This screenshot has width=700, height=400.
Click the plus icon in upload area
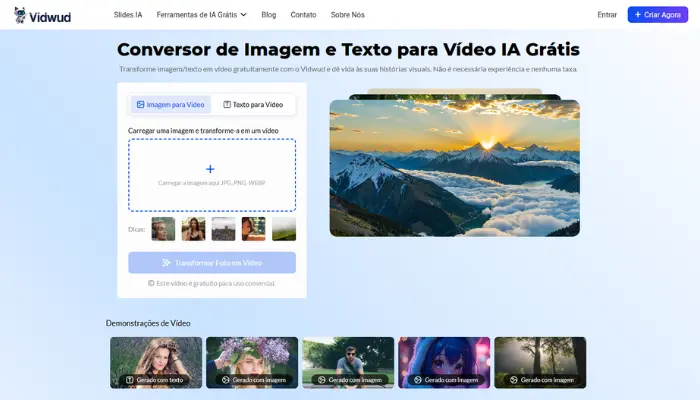click(x=210, y=169)
